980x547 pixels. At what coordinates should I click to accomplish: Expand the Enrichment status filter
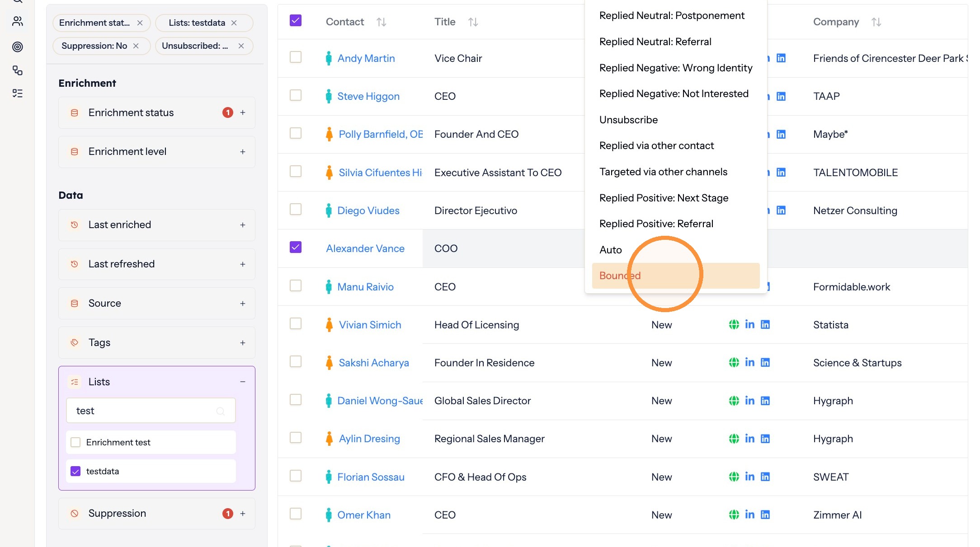point(243,112)
